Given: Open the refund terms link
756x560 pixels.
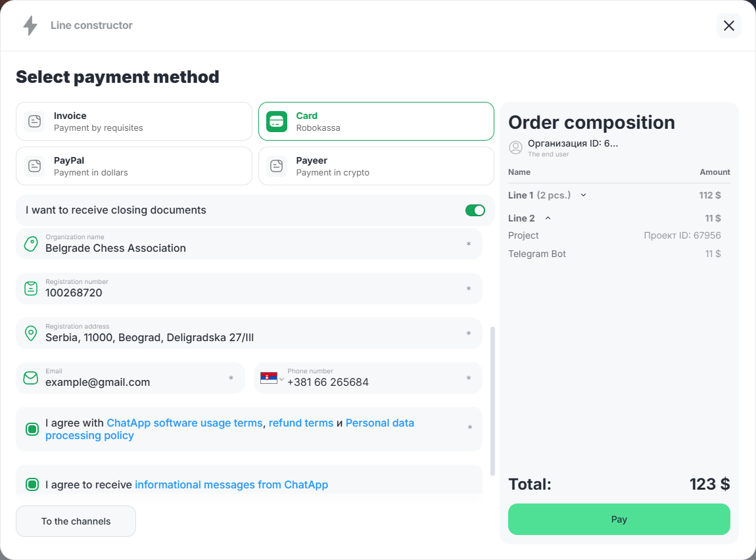Looking at the screenshot, I should coord(300,423).
